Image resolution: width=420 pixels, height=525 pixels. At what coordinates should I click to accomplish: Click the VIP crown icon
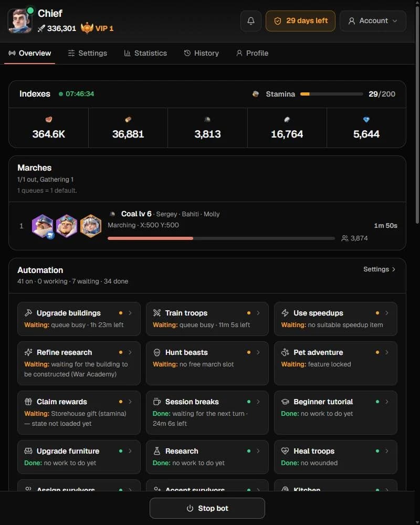click(87, 28)
